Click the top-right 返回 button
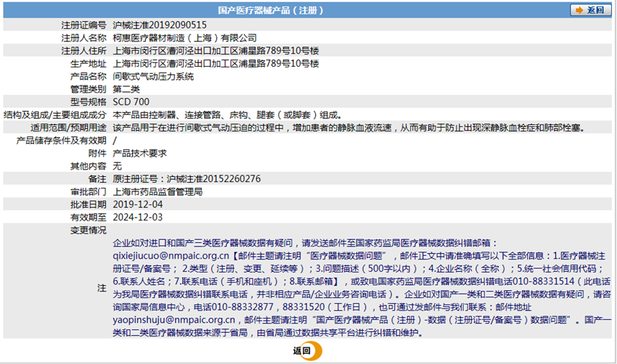The width and height of the screenshot is (617, 364). [591, 10]
